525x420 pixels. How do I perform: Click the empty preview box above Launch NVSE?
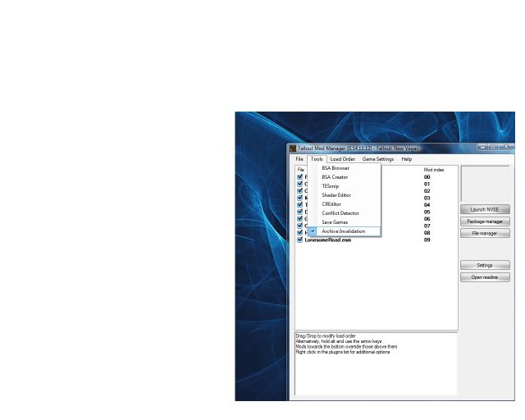tap(485, 184)
